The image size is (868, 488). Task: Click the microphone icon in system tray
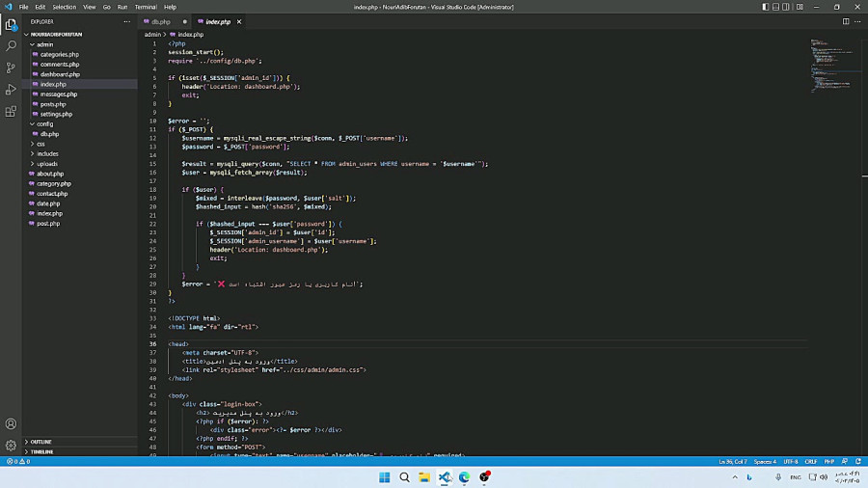click(777, 477)
